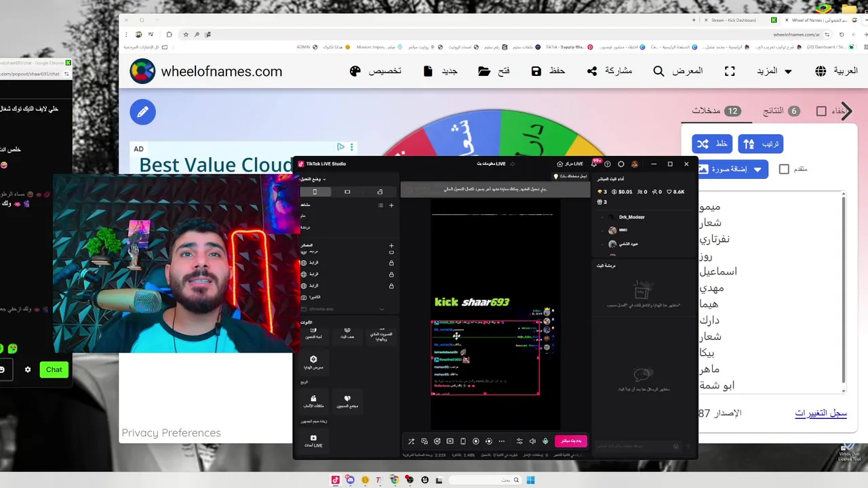Image resolution: width=868 pixels, height=488 pixels.
Task: Open more options ellipsis in stream toolbar
Action: point(502,441)
